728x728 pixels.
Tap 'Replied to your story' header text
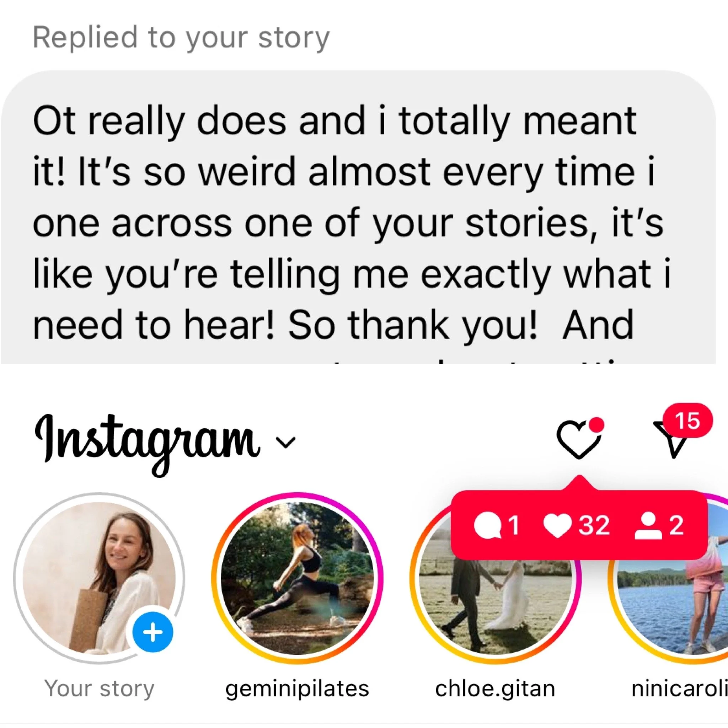click(x=181, y=38)
